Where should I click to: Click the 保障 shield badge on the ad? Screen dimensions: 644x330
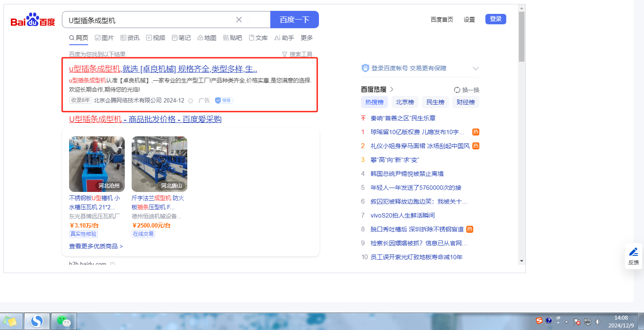point(224,100)
